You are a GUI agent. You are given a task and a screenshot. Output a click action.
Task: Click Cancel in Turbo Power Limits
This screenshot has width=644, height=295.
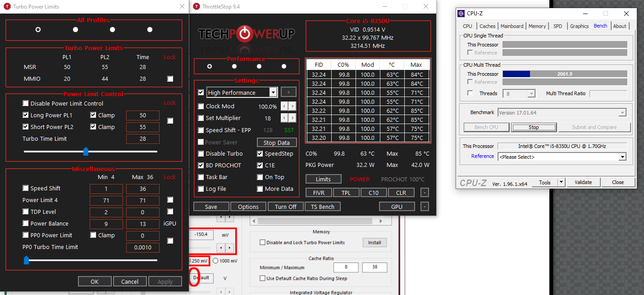[x=130, y=281]
